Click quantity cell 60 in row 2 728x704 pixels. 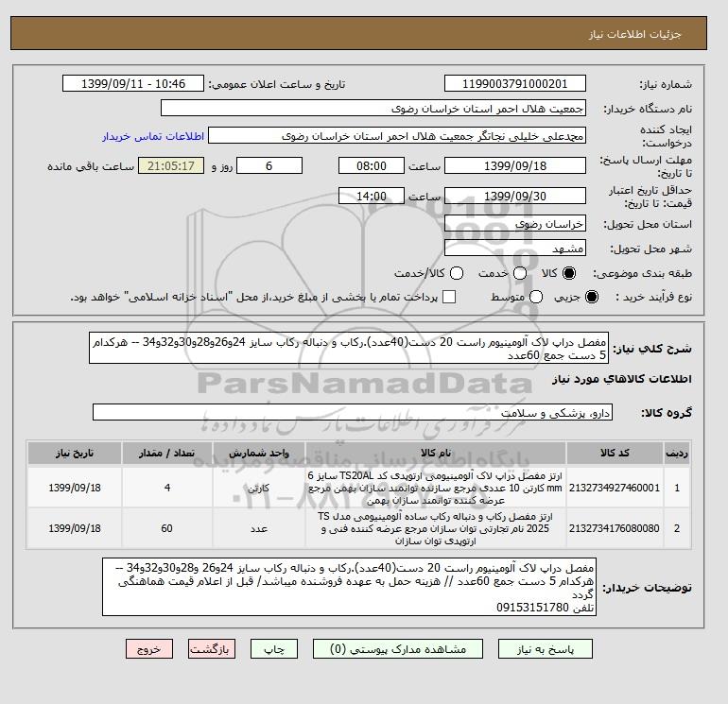pos(167,528)
